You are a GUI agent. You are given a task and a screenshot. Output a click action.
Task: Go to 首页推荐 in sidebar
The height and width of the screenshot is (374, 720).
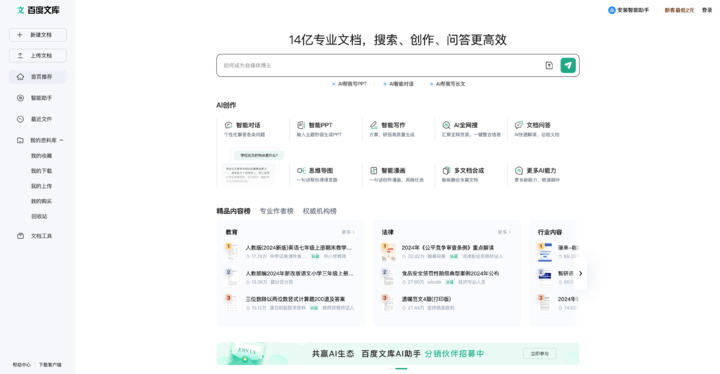[x=38, y=77]
